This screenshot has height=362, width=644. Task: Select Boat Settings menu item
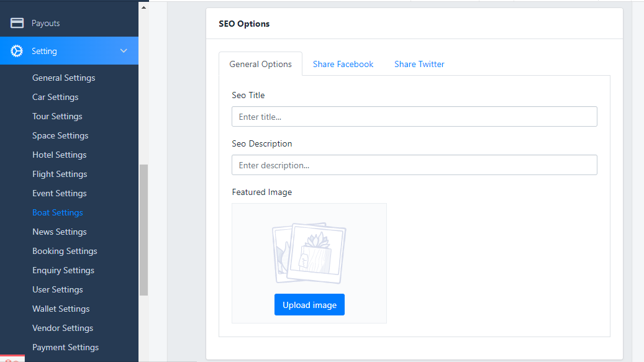pos(57,212)
